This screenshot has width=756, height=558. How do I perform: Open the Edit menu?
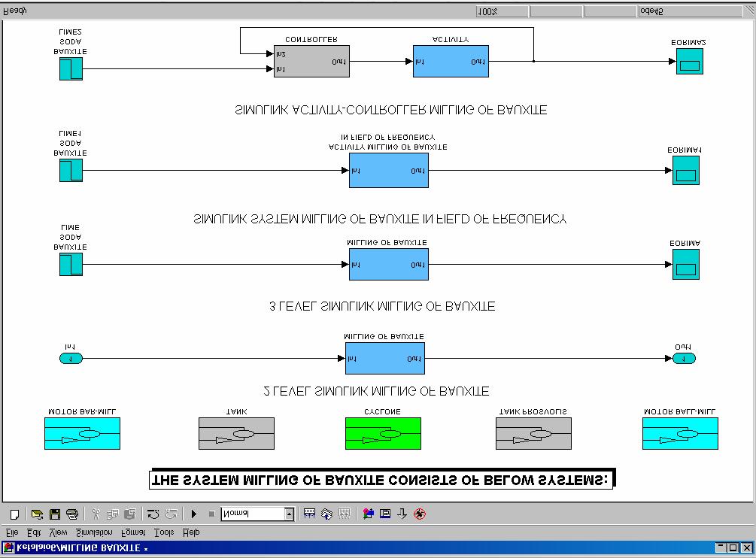click(34, 532)
